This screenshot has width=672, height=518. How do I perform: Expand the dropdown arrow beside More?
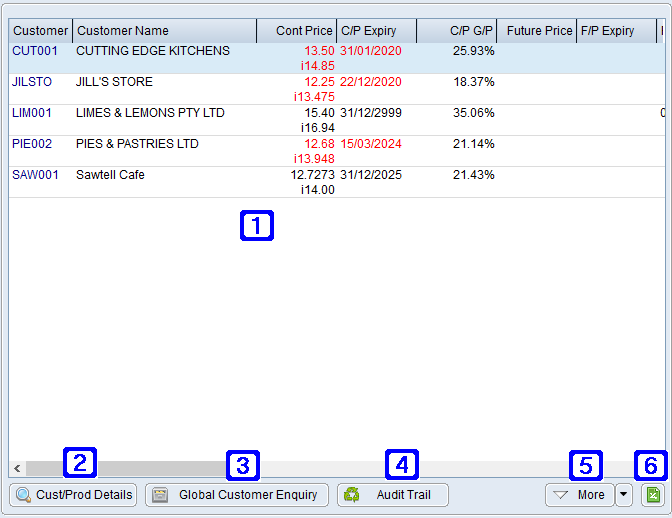624,495
